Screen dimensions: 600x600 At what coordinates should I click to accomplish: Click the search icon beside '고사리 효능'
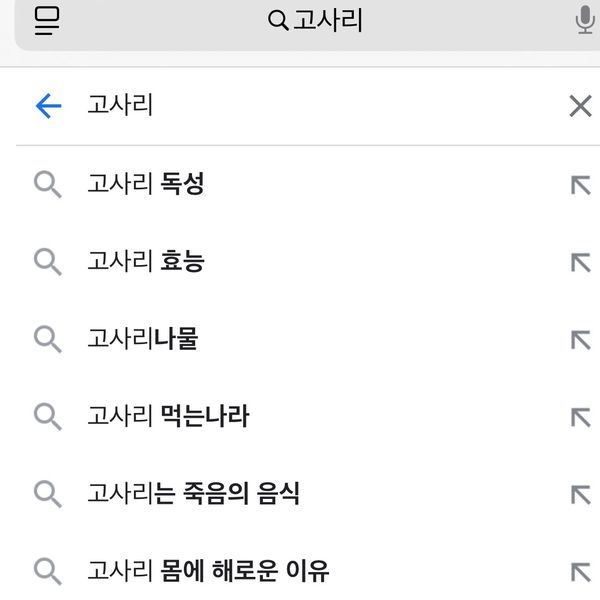tap(48, 262)
